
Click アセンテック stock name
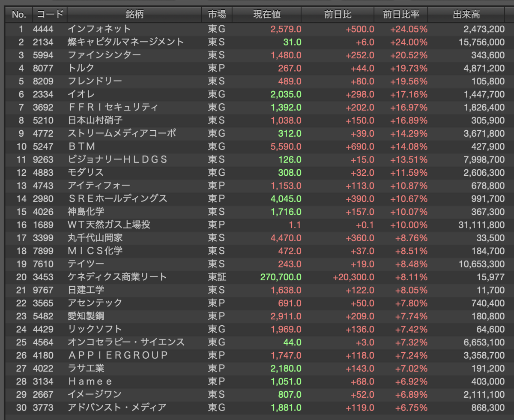(95, 303)
